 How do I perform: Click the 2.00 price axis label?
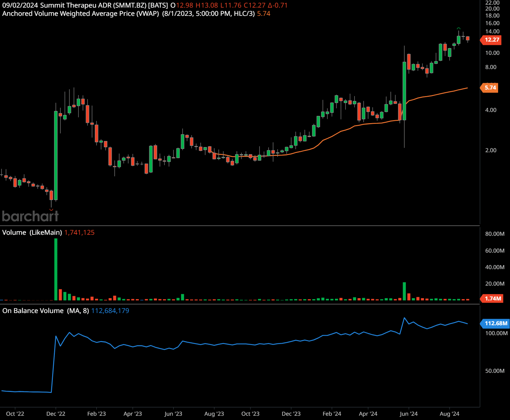(x=491, y=150)
